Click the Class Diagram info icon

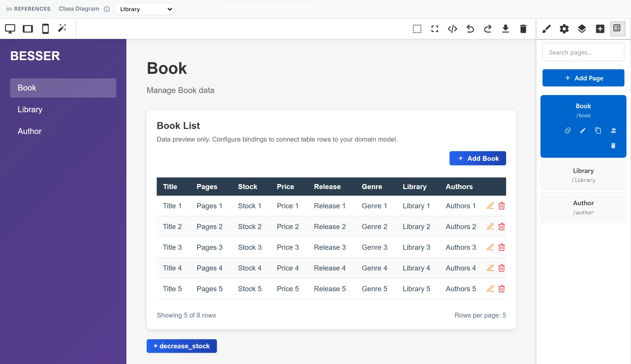(x=107, y=9)
